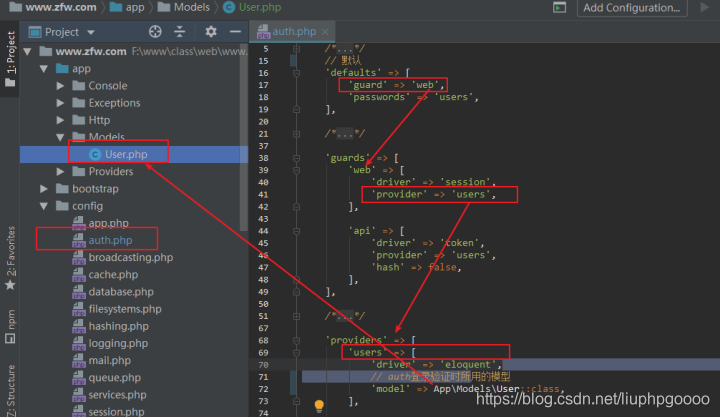Click the green Run play button
Screen dimensions: 720x418
[704, 7]
